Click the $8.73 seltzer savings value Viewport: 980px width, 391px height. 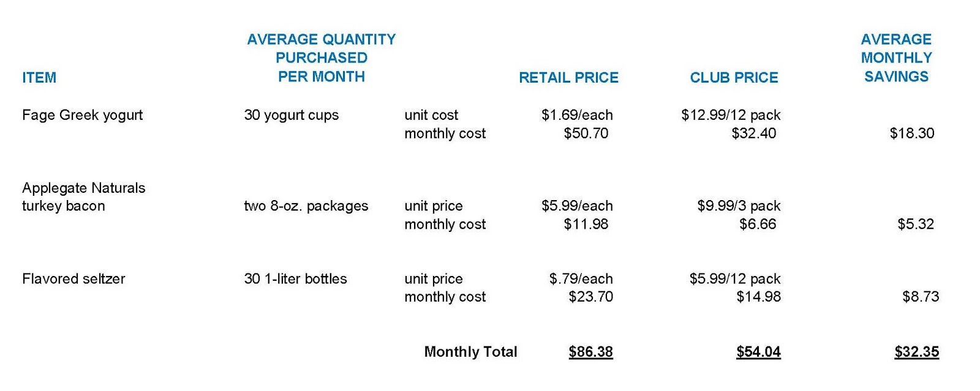(920, 297)
